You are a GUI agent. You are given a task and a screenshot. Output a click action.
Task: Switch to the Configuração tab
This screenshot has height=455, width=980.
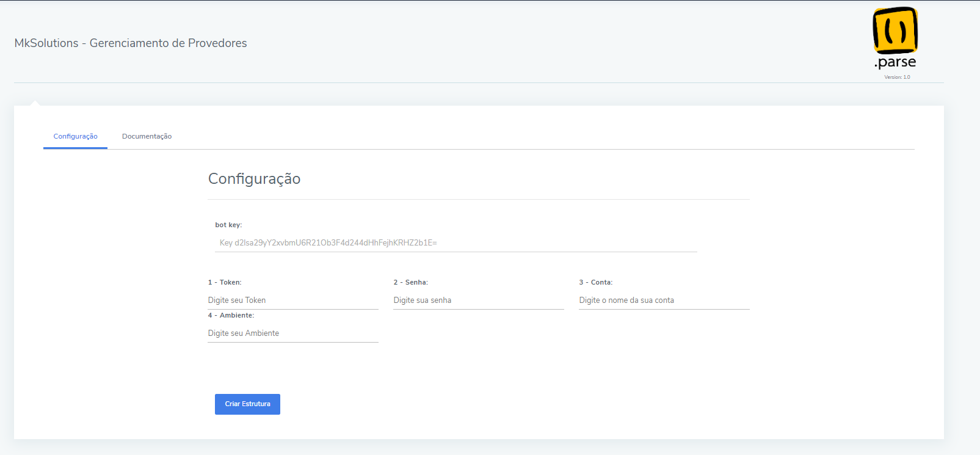coord(75,136)
